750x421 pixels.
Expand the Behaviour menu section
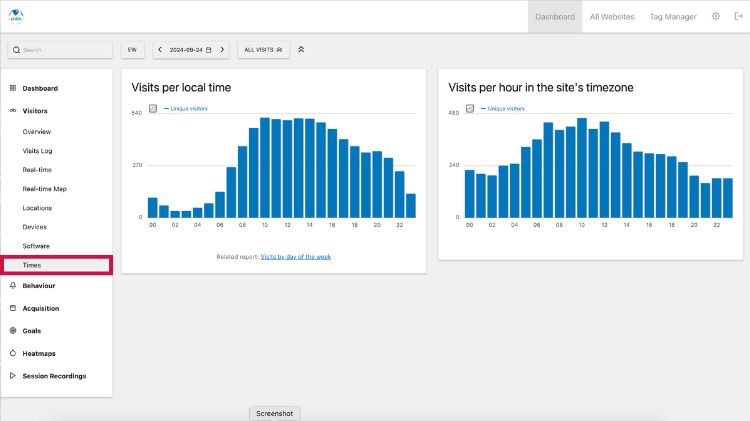[39, 286]
